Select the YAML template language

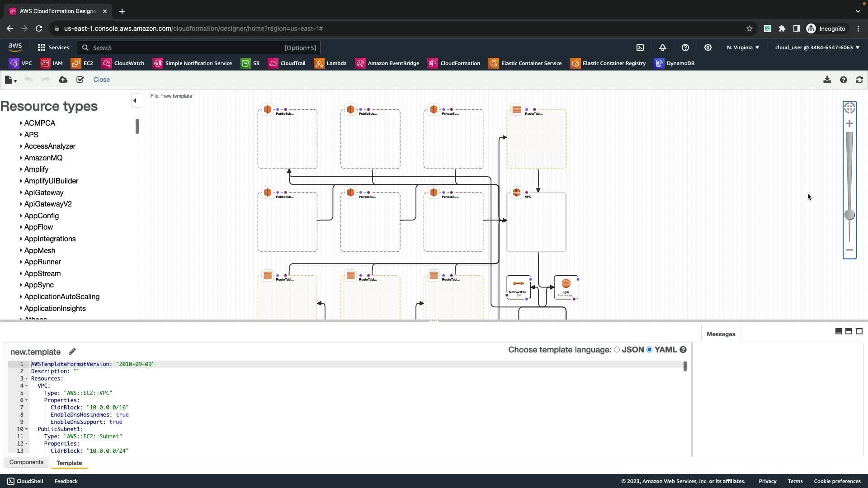click(650, 350)
